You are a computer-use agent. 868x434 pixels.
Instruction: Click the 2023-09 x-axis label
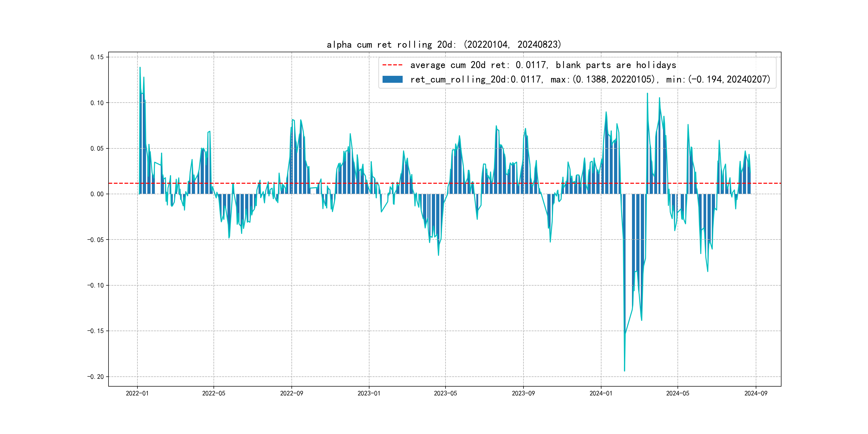[x=523, y=393]
